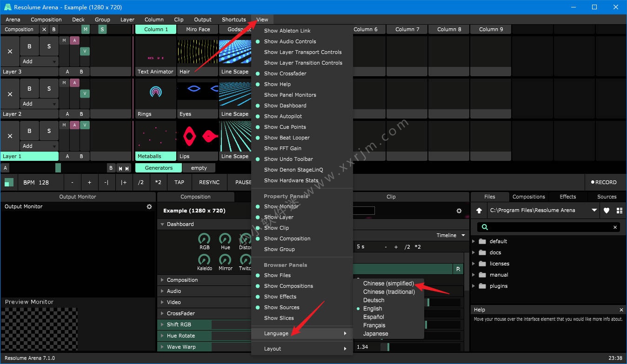The height and width of the screenshot is (364, 627).
Task: Switch to the Effects tab
Action: (567, 197)
